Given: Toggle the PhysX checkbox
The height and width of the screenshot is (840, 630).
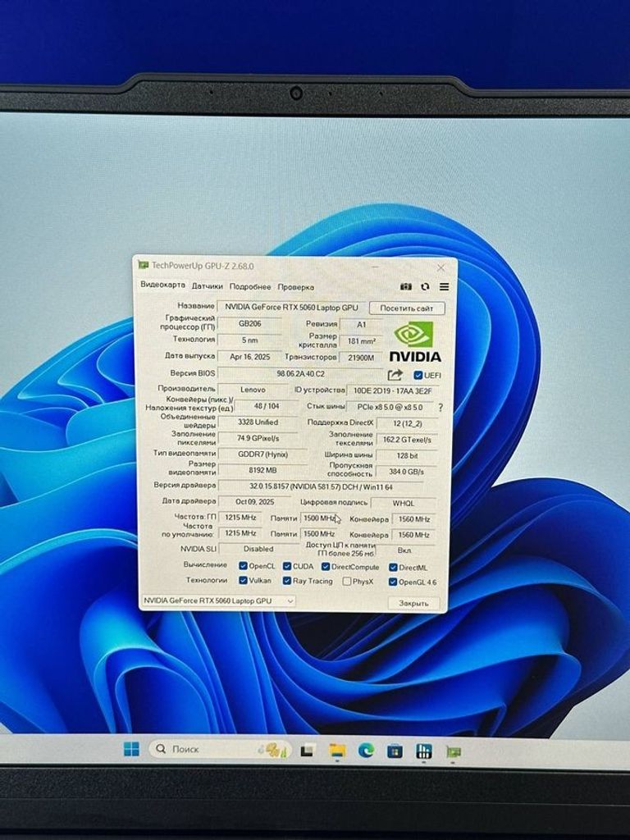Looking at the screenshot, I should (x=347, y=582).
